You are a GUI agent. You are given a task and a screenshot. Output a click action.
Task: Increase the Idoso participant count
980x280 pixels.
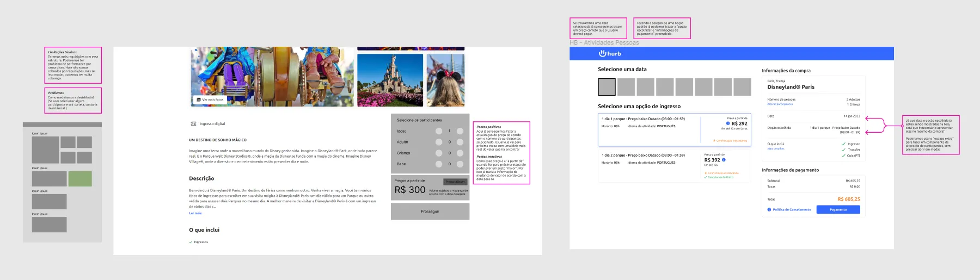coord(460,131)
